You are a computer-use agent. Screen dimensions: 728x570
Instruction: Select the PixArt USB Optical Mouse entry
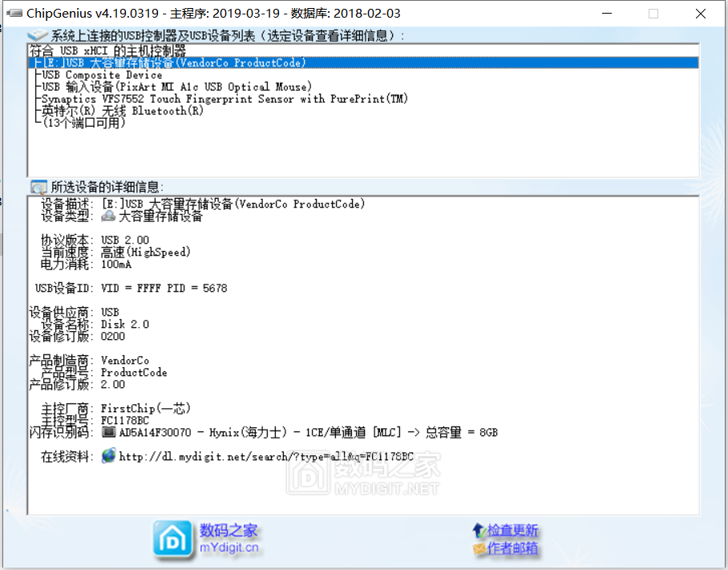pos(176,87)
